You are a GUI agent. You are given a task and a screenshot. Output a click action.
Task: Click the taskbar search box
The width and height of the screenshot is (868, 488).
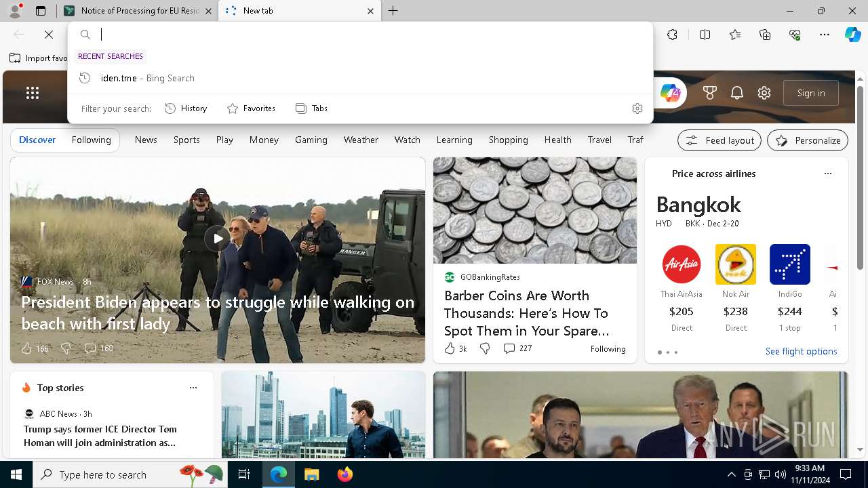131,474
